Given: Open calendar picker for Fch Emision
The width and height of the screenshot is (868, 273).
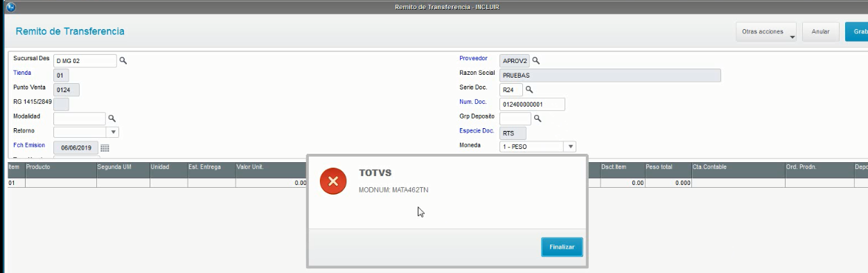Looking at the screenshot, I should [105, 148].
